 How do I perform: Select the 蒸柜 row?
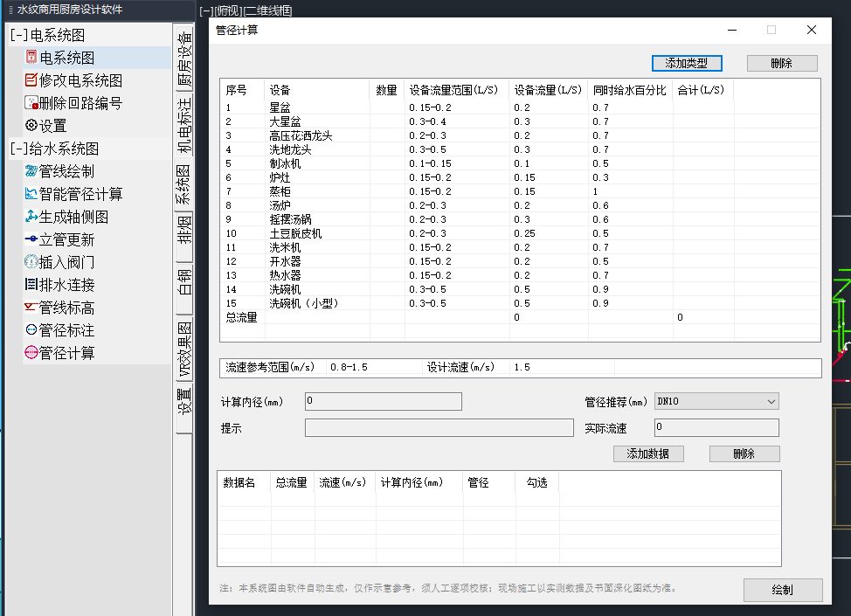519,191
